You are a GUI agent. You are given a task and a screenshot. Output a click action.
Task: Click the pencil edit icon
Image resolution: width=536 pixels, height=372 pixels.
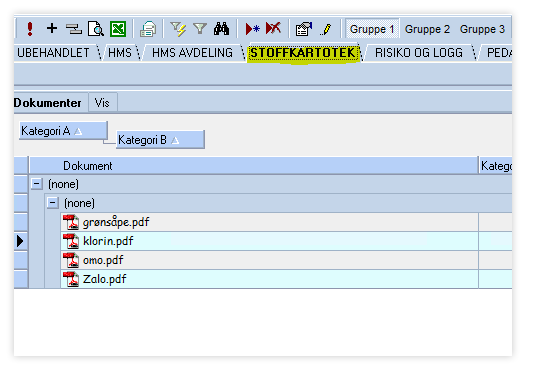tap(326, 29)
